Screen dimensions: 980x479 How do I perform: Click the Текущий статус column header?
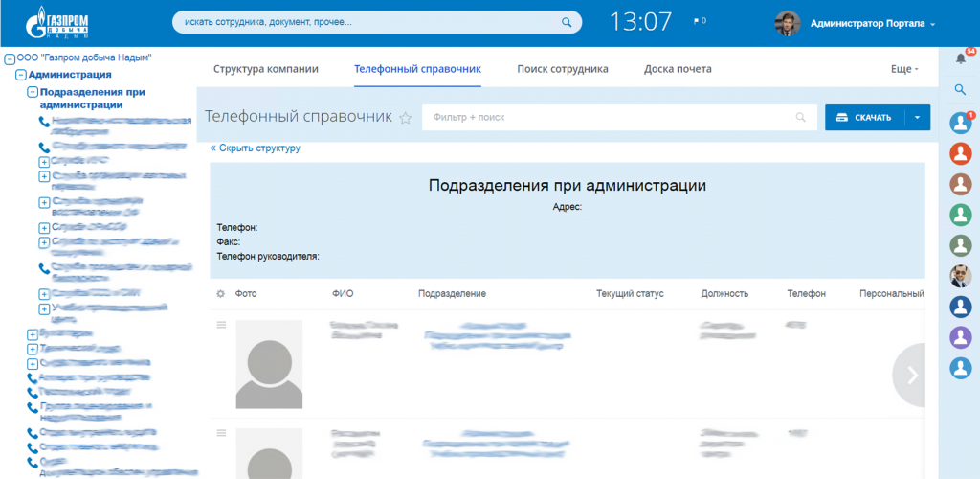point(630,293)
